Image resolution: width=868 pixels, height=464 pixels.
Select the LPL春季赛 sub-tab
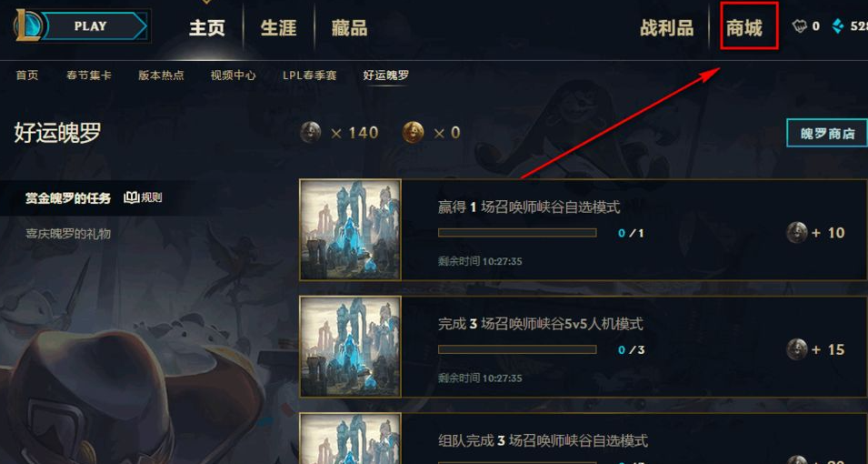pos(309,76)
